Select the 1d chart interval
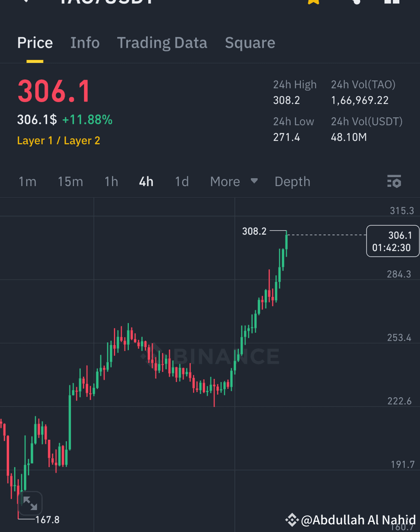 [x=182, y=182]
